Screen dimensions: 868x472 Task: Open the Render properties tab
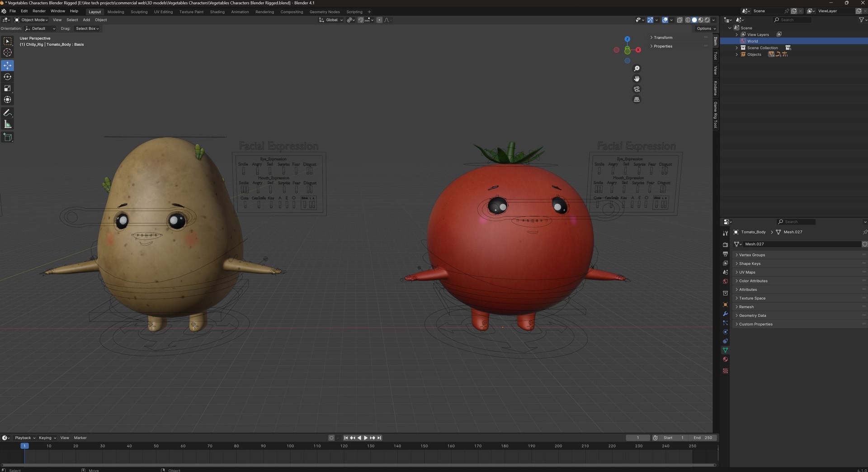(x=725, y=245)
